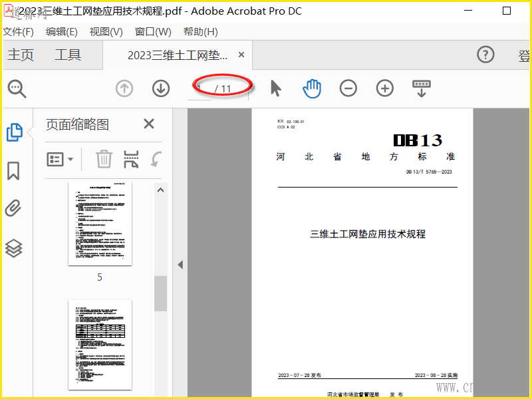Close the 页面缩略图 panel

click(x=149, y=124)
